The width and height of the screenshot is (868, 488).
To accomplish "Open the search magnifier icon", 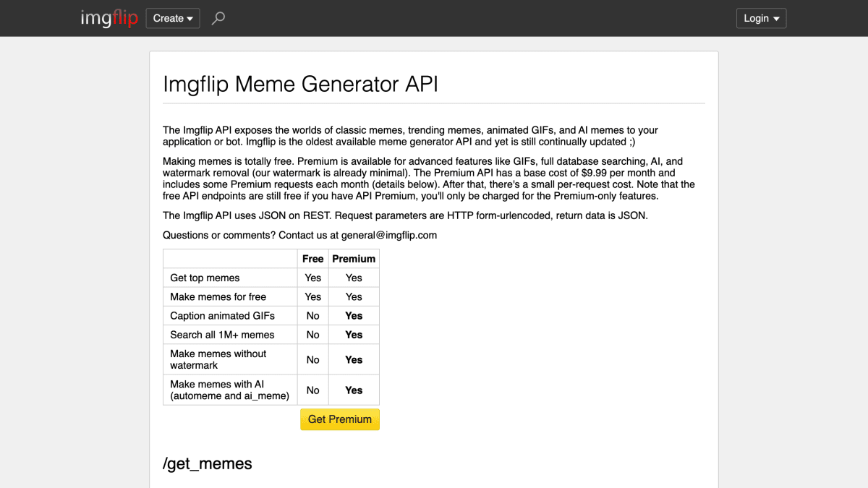I will (218, 18).
